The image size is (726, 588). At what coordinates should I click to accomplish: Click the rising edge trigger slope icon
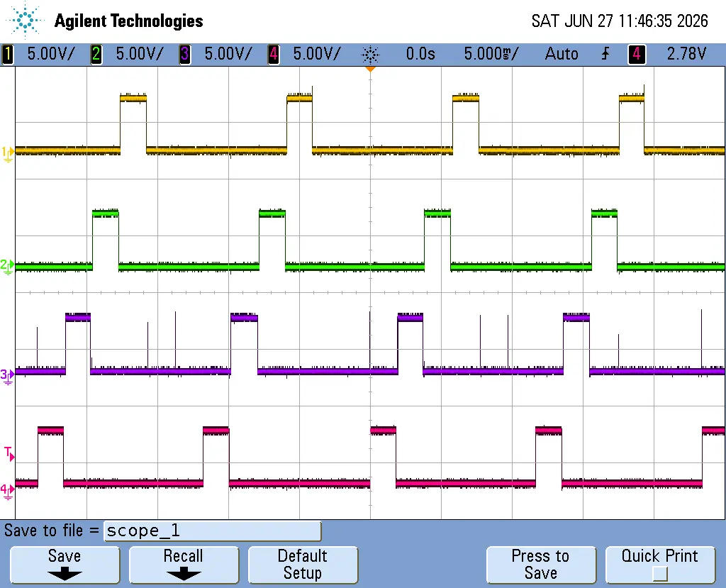[605, 54]
